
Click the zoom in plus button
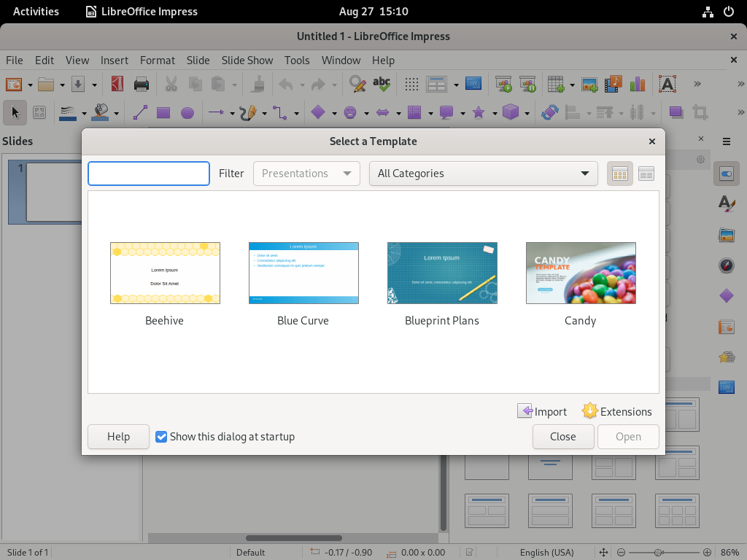(x=707, y=553)
